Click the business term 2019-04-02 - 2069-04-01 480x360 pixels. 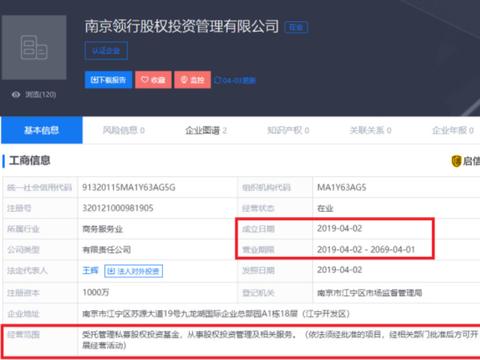(366, 249)
